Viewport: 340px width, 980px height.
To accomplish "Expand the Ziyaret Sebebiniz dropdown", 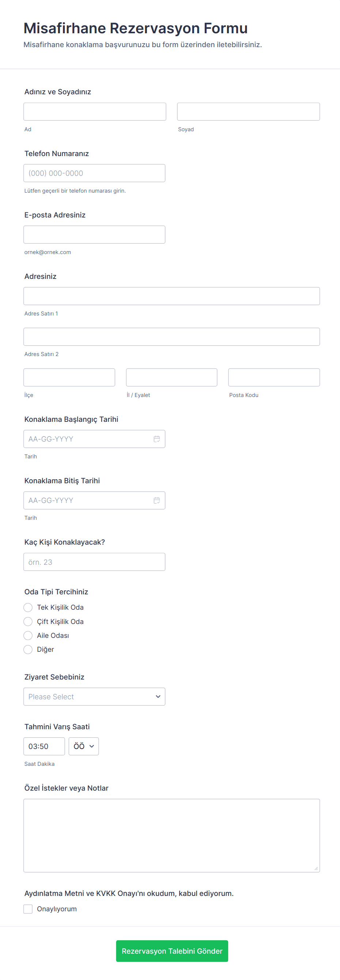I will coord(94,697).
